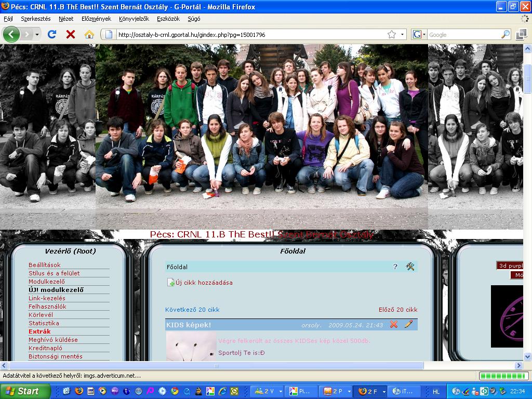This screenshot has width=532, height=399.
Task: Click the vertical scrollbar down arrow
Action: coord(527,356)
